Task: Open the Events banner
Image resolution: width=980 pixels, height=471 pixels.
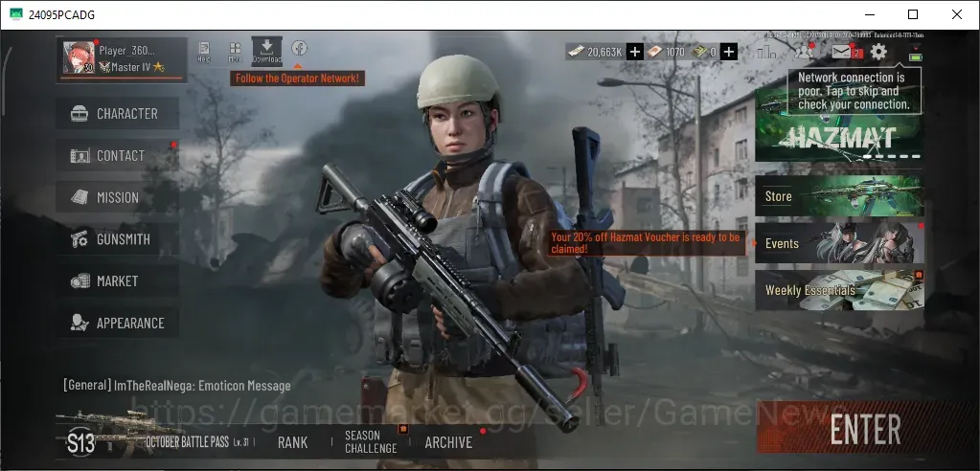Action: coord(839,243)
